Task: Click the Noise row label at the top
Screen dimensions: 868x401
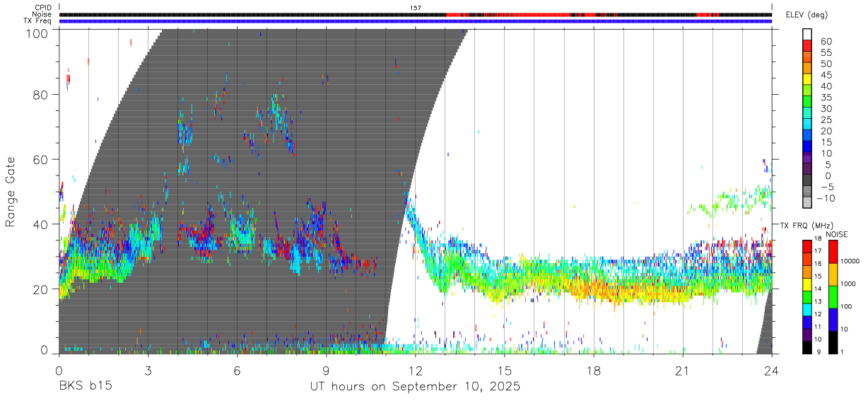Action: point(42,14)
